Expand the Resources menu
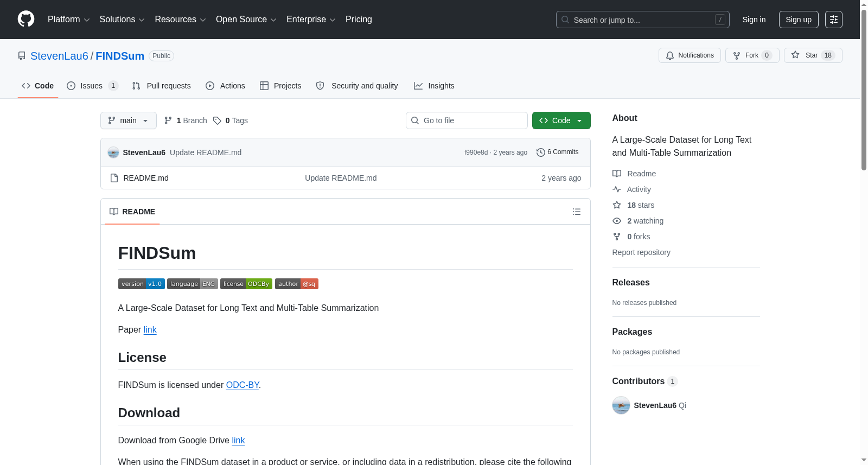 (180, 20)
